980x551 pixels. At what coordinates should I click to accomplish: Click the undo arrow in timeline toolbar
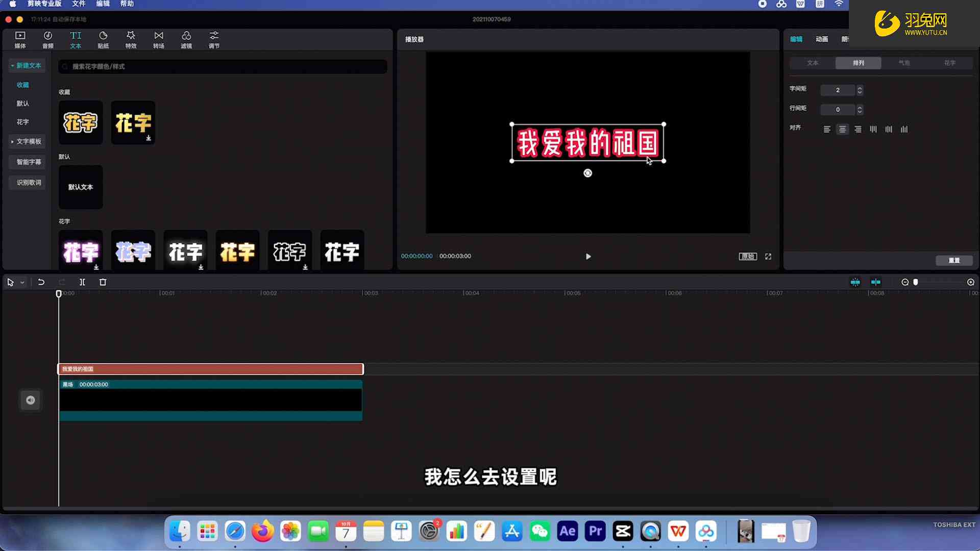coord(41,282)
